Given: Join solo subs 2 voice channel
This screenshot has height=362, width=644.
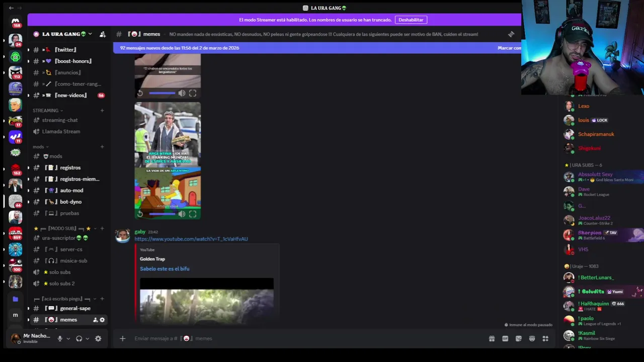Looking at the screenshot, I should click(68, 284).
